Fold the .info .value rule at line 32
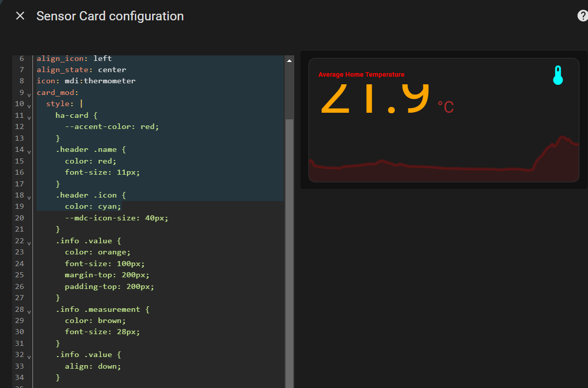 pos(29,355)
